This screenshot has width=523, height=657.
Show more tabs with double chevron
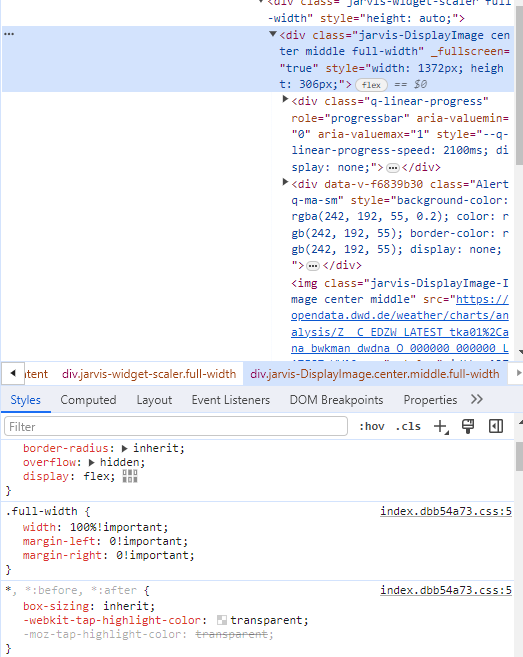pyautogui.click(x=476, y=399)
